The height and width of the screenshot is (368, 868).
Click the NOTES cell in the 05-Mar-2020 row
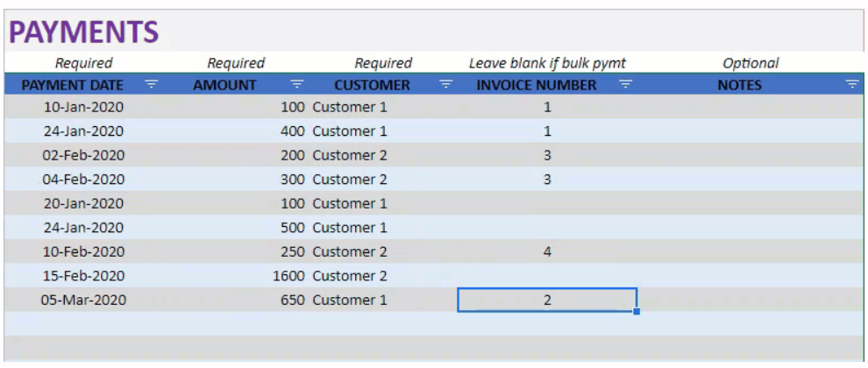pyautogui.click(x=751, y=300)
